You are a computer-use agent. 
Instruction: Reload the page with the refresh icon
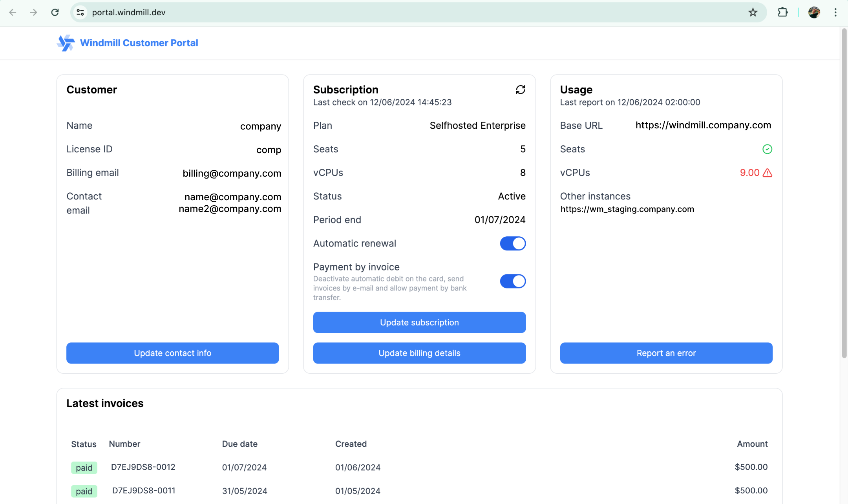[55, 13]
